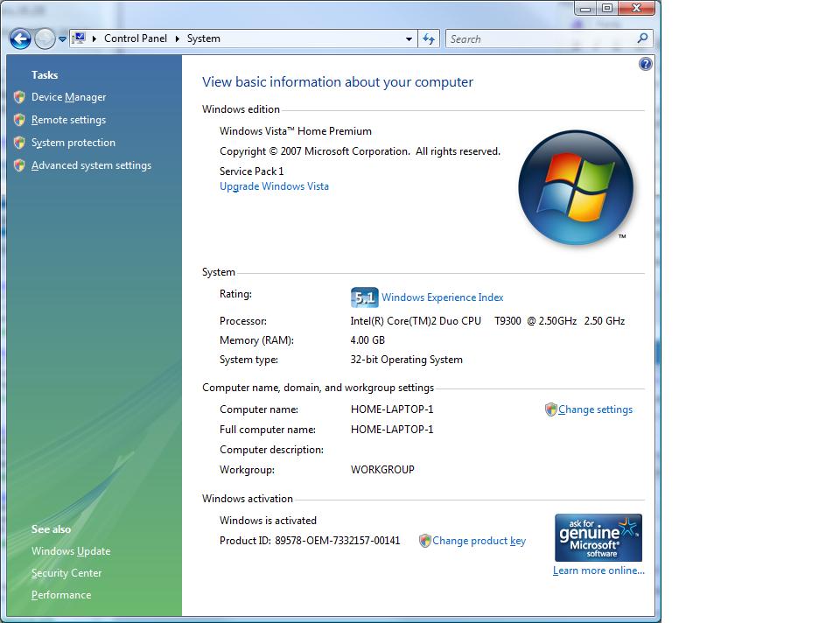
Task: Open System protection task link
Action: pyautogui.click(x=73, y=143)
